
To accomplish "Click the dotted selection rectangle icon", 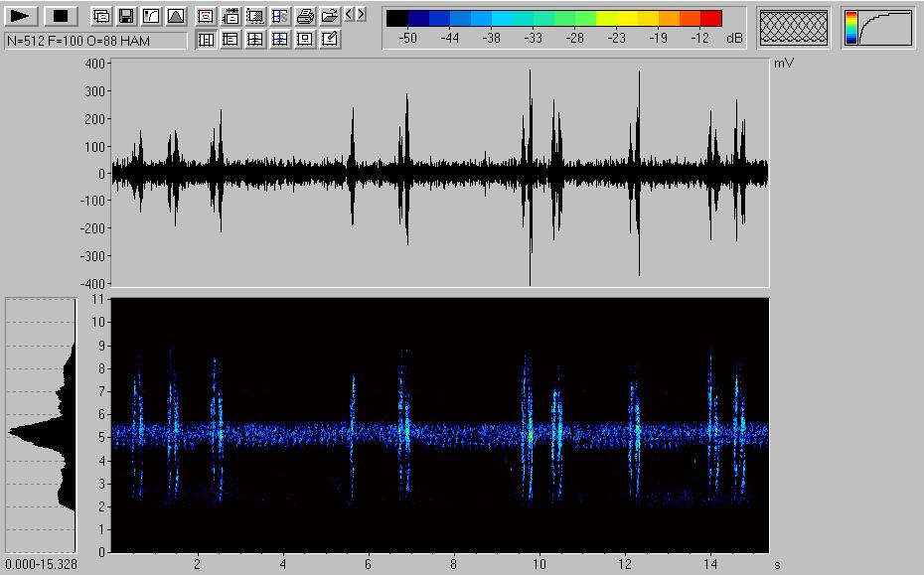I will (x=255, y=16).
